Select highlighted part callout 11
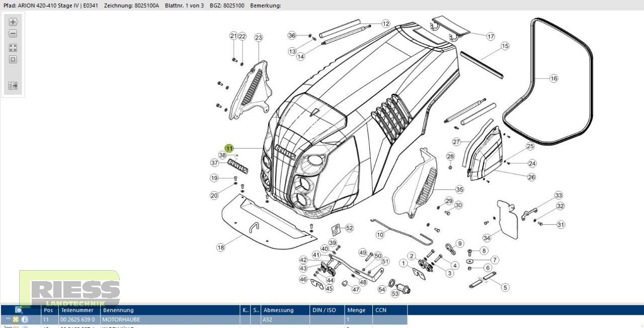The width and height of the screenshot is (644, 328). point(229,148)
